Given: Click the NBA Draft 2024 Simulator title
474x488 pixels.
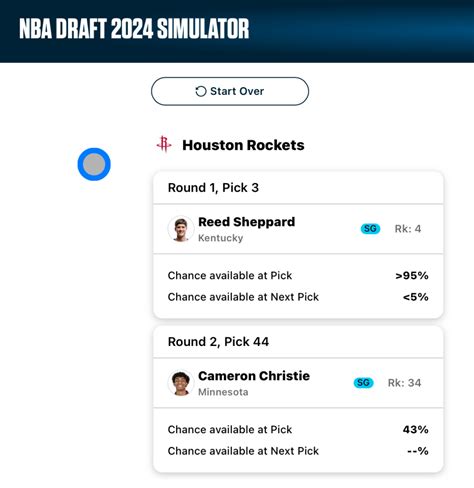Looking at the screenshot, I should coord(134,29).
